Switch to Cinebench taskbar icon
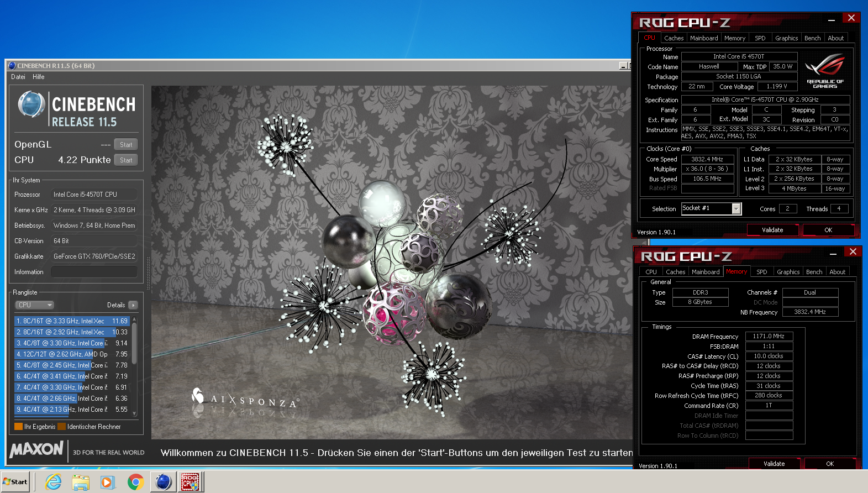 click(163, 482)
